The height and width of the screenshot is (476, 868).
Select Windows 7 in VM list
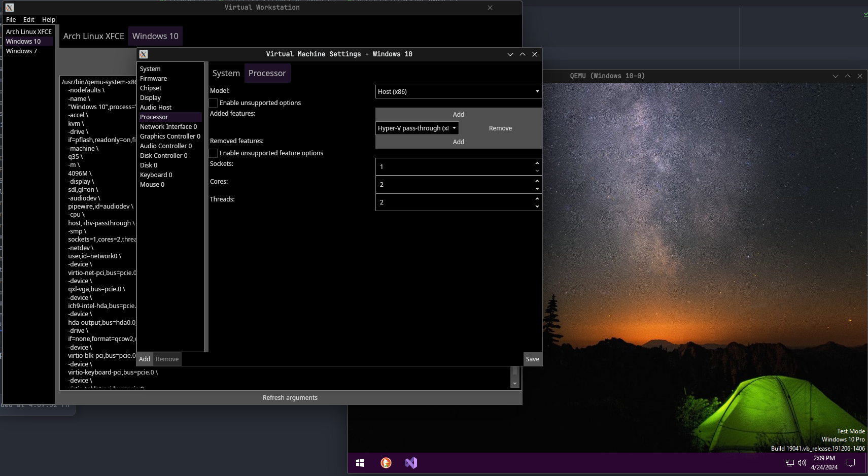tap(29, 51)
